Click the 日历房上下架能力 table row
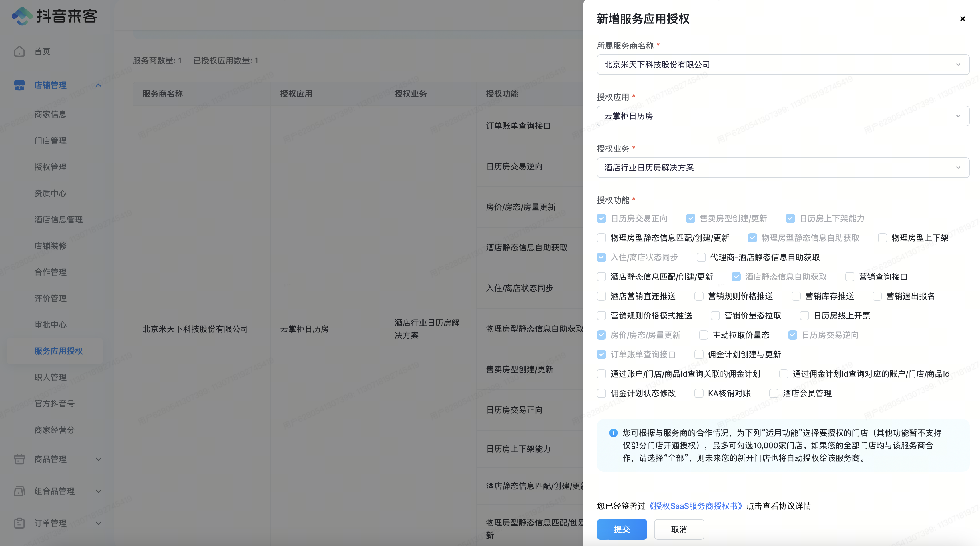980x546 pixels. [x=518, y=449]
